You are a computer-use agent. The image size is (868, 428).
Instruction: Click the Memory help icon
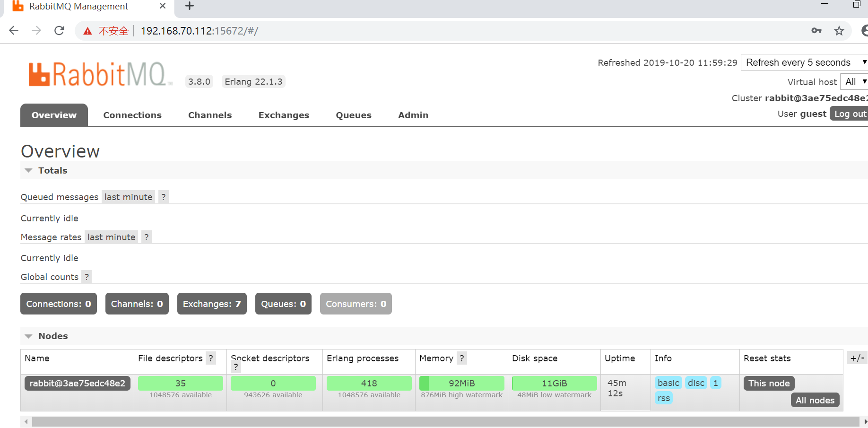point(462,358)
